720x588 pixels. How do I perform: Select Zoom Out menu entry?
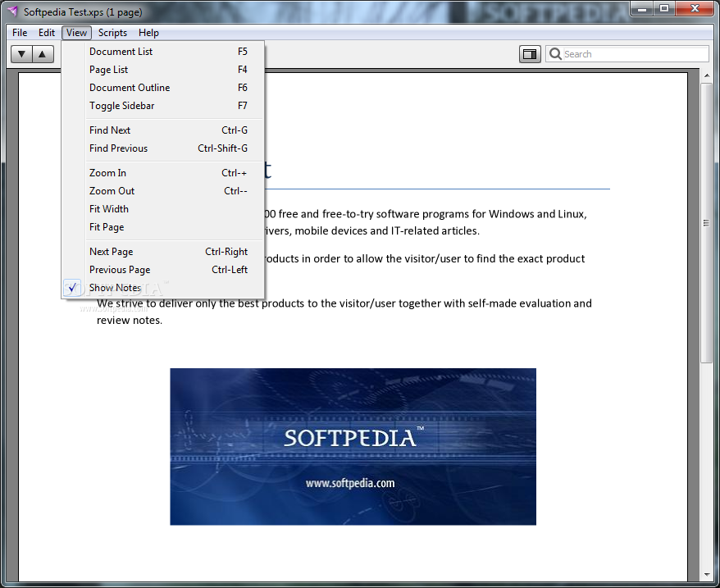pos(163,191)
